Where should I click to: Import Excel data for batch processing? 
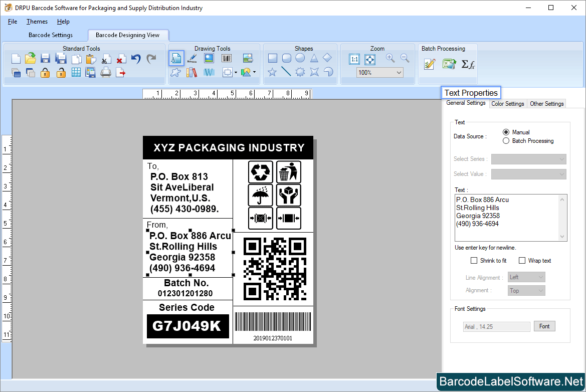(x=449, y=64)
